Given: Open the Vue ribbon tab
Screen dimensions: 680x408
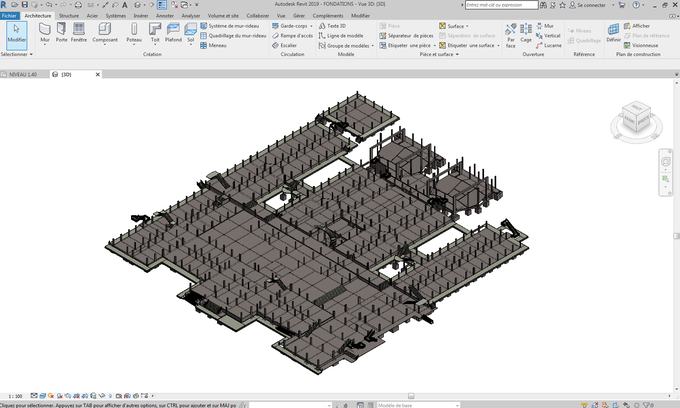Looking at the screenshot, I should pyautogui.click(x=281, y=16).
